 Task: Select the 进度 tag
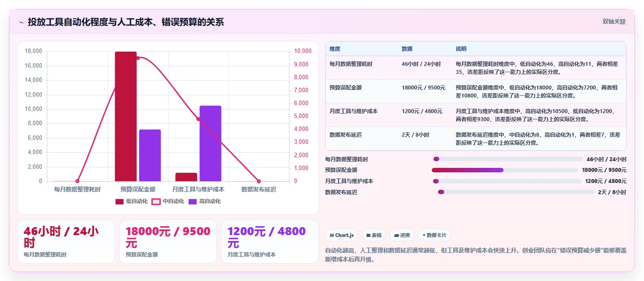pos(402,235)
